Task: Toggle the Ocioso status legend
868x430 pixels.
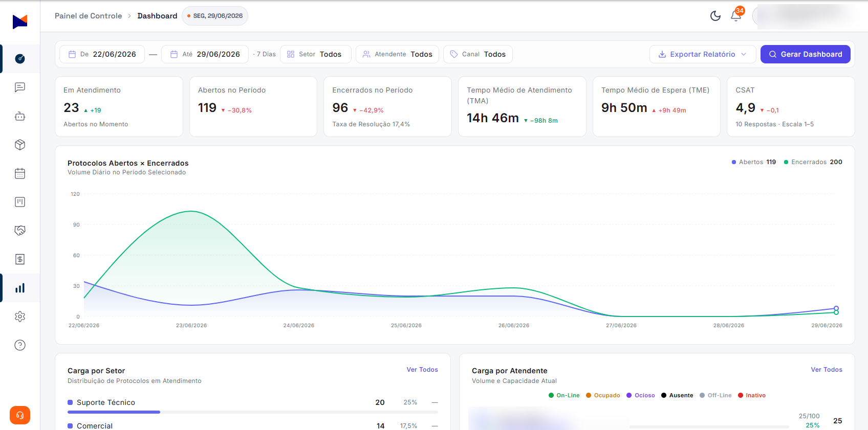Action: click(641, 395)
